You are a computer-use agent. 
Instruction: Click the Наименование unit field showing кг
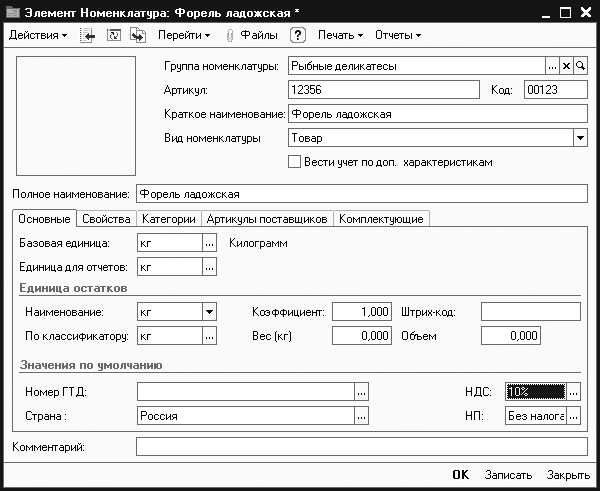click(170, 312)
